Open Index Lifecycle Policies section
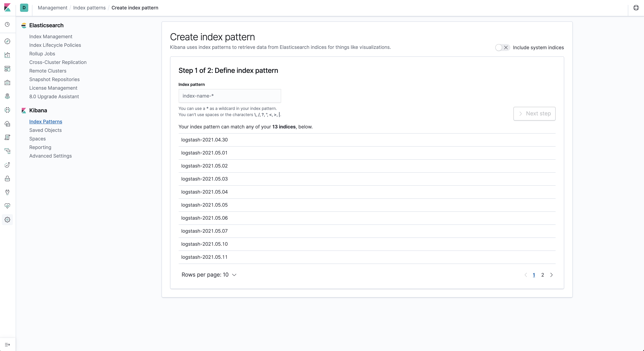This screenshot has height=351, width=644. click(x=55, y=45)
